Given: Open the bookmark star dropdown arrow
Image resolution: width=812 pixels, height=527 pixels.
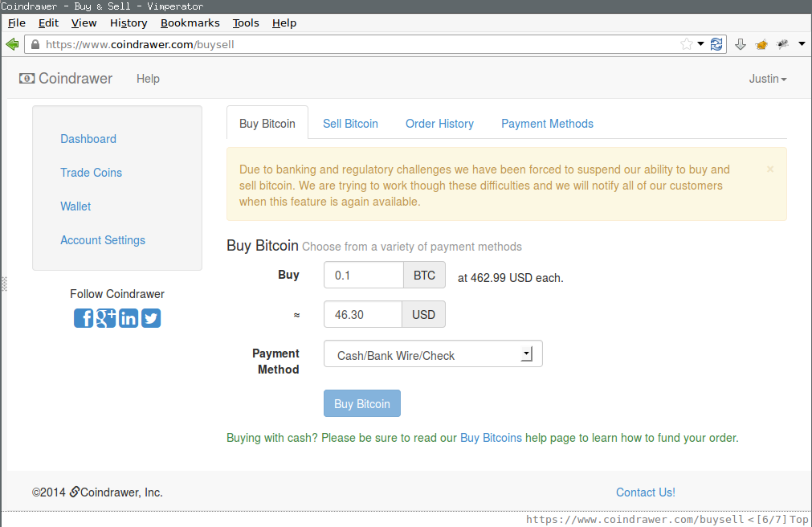Looking at the screenshot, I should [700, 44].
